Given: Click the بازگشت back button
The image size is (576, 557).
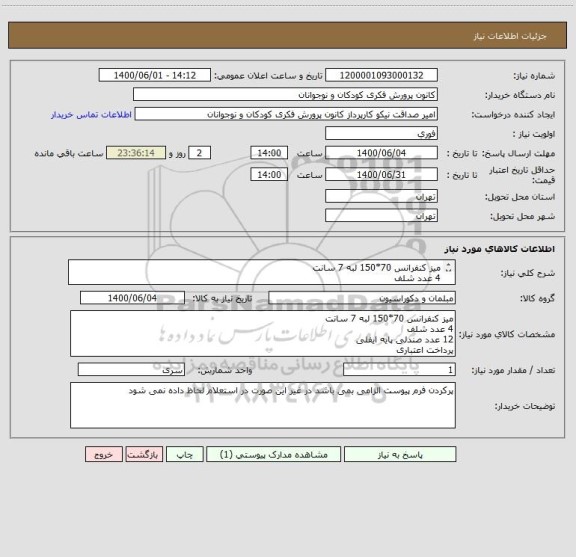Looking at the screenshot, I should coord(144,454).
